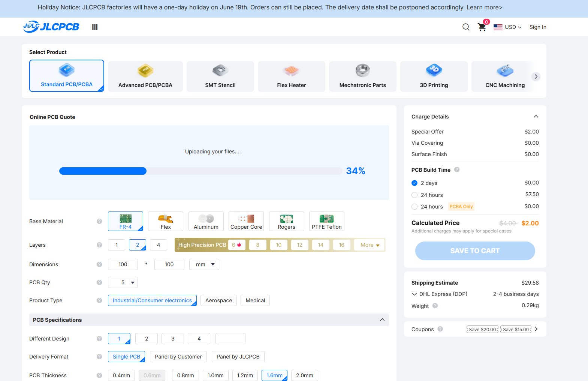Open the search magnifier icon

[466, 27]
